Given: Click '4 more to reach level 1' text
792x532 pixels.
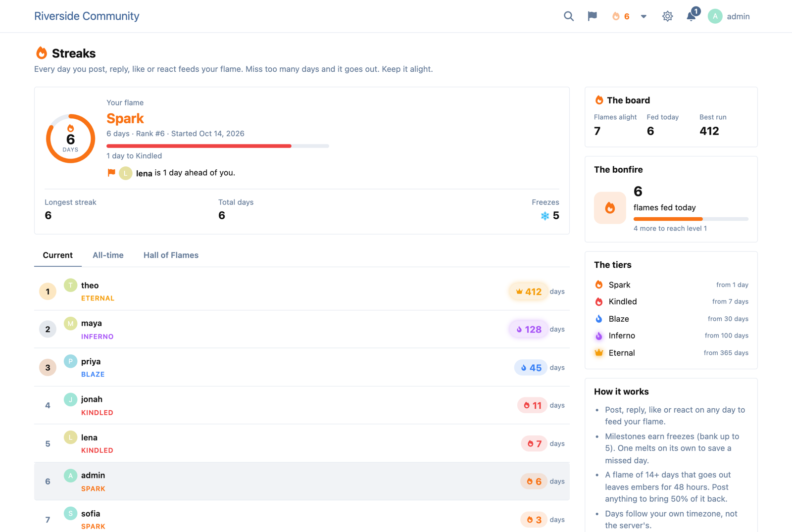Looking at the screenshot, I should [x=670, y=229].
